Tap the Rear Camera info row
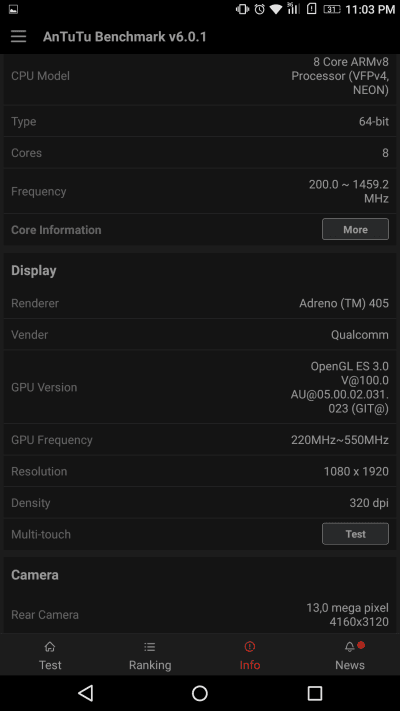Screen dimensions: 400x711 tap(200, 615)
